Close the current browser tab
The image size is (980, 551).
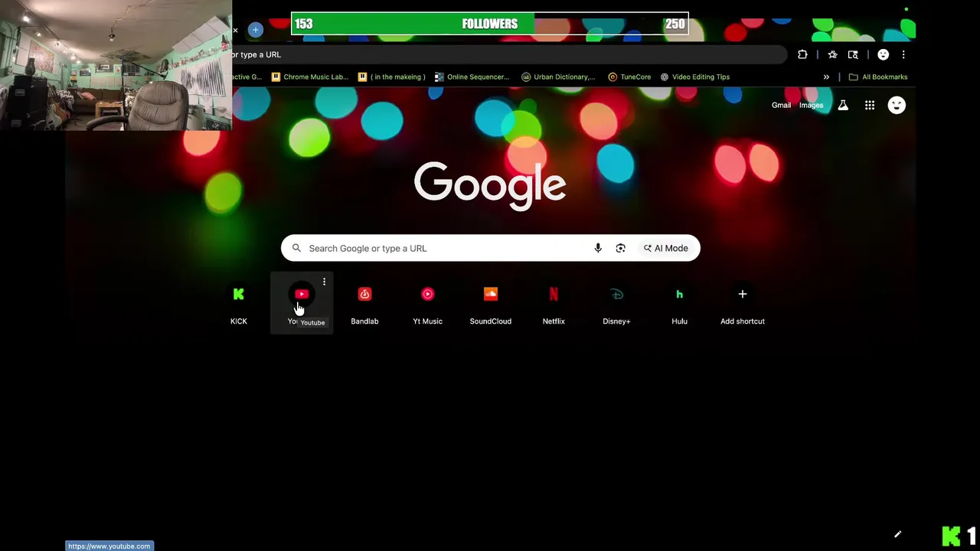[x=236, y=31]
